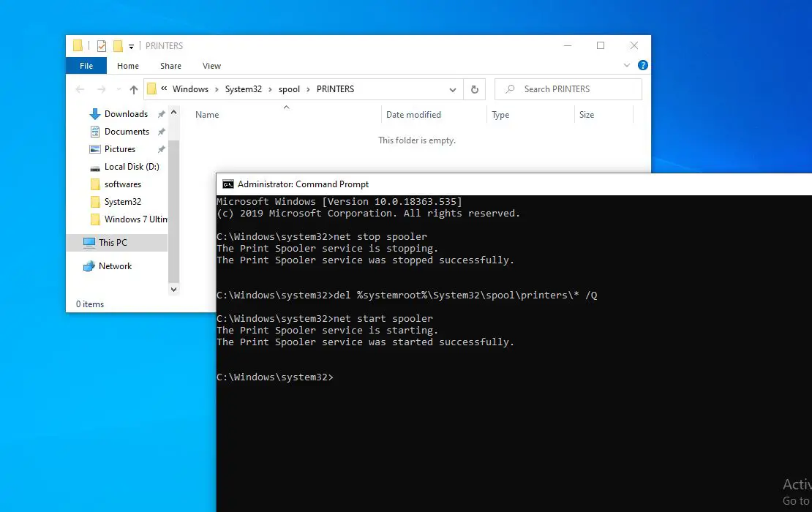Click New Folder quick access toolbar icon
The height and width of the screenshot is (512, 812).
[118, 46]
